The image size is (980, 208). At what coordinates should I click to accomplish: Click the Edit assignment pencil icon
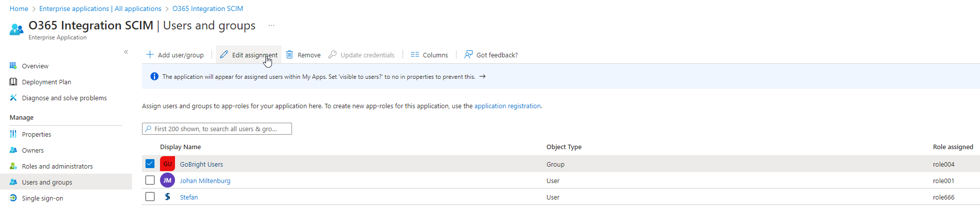[224, 55]
